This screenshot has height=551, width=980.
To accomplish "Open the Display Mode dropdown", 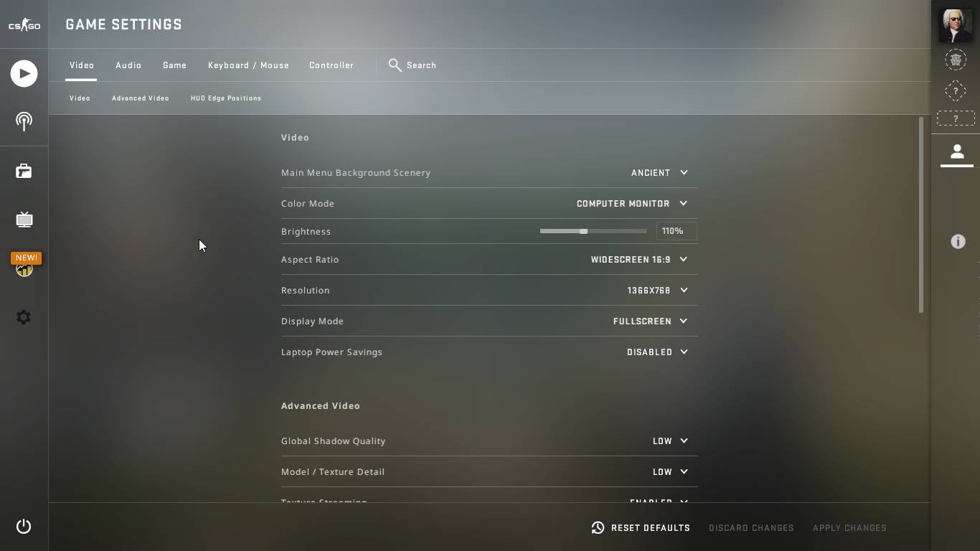I will pos(650,321).
